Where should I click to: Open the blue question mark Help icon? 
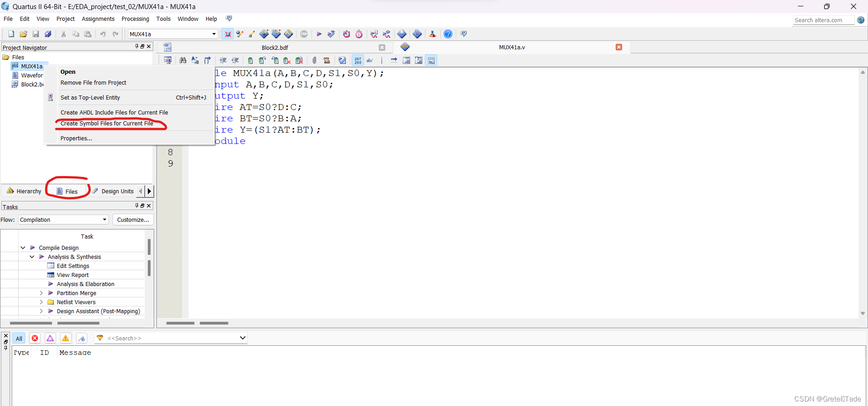(x=448, y=34)
